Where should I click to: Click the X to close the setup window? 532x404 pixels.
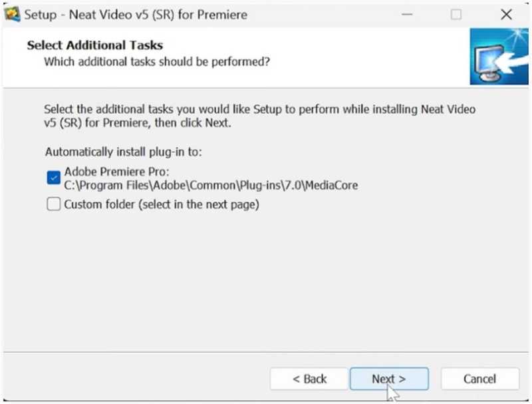click(x=505, y=13)
